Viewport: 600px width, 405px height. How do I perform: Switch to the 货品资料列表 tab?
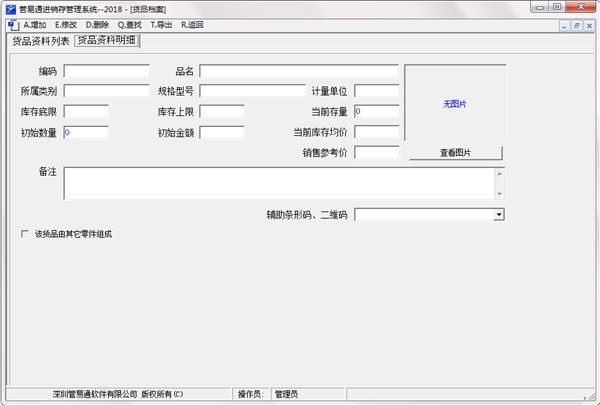point(41,41)
